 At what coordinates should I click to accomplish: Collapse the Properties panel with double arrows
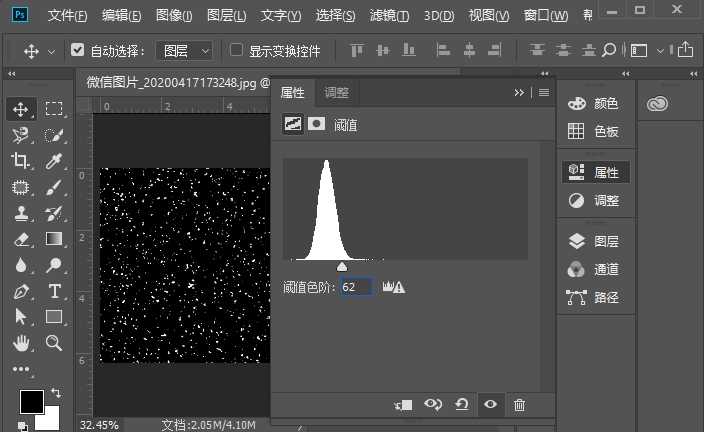point(519,92)
